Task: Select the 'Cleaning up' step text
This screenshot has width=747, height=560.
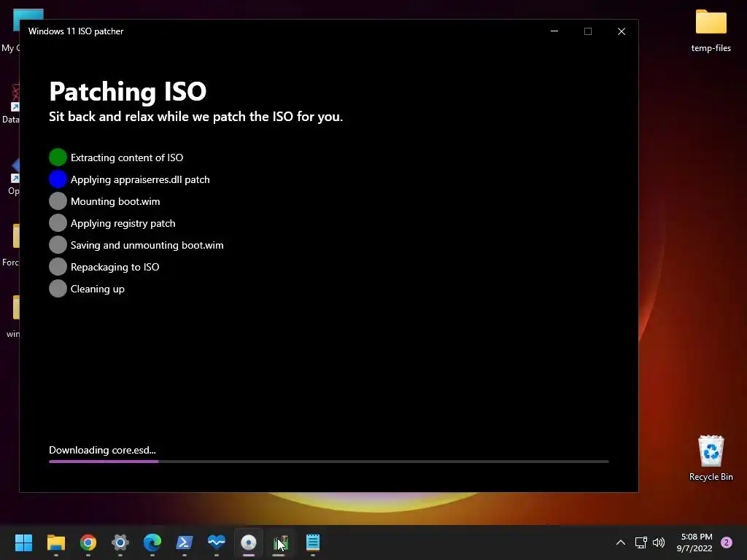Action: [97, 289]
